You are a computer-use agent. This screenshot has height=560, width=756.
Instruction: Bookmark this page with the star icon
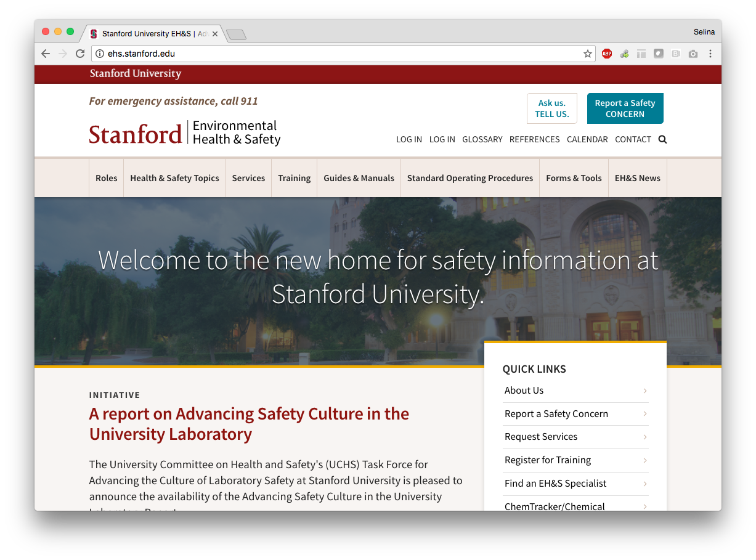pyautogui.click(x=588, y=54)
